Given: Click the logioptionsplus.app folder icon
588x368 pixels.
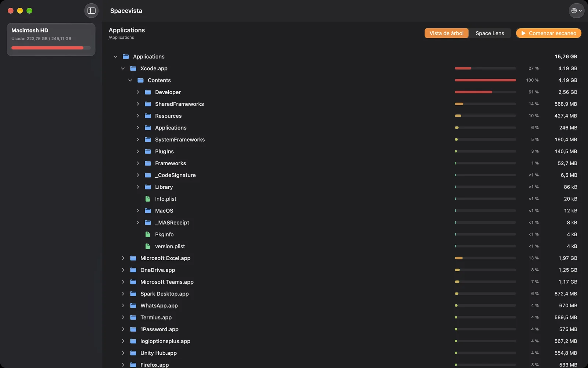Looking at the screenshot, I should (x=133, y=341).
